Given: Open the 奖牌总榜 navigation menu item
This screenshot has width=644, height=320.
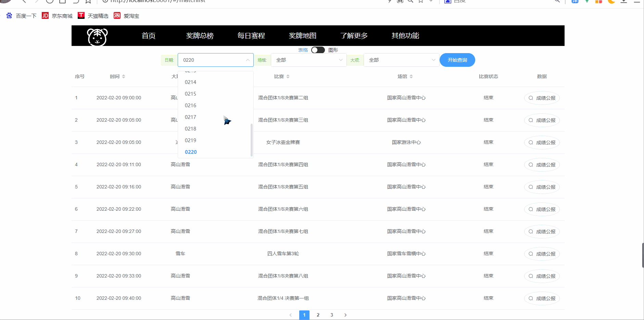Looking at the screenshot, I should click(200, 35).
